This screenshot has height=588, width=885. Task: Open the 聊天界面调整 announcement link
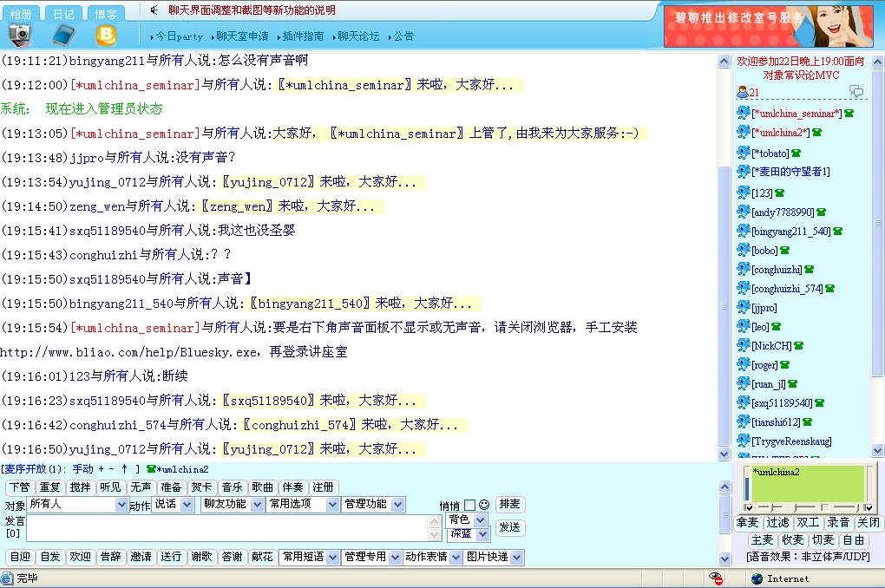[x=252, y=10]
